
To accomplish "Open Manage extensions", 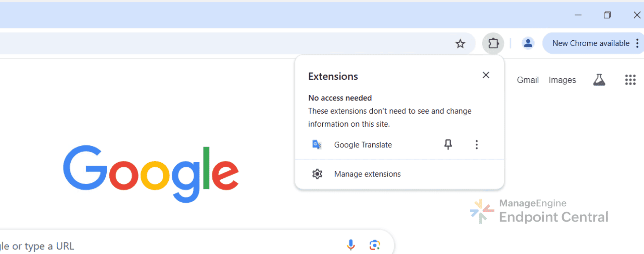I will click(367, 174).
